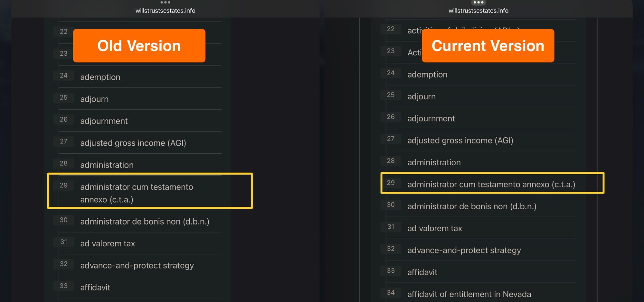
Task: Click row number 23 in the right window
Action: 391,51
